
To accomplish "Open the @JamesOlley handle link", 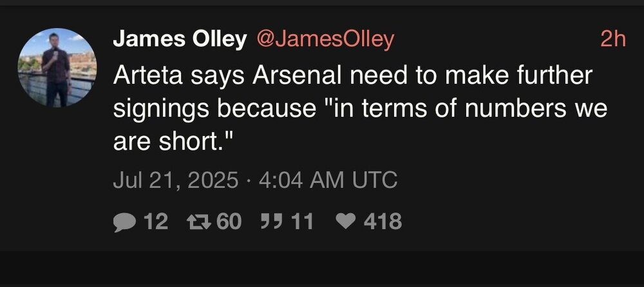I will (325, 40).
